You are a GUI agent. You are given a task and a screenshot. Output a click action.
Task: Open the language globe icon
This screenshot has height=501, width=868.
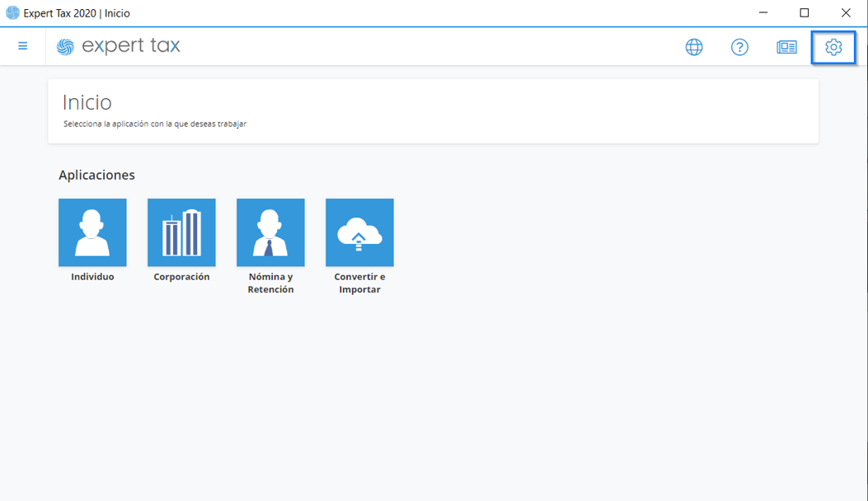point(693,47)
